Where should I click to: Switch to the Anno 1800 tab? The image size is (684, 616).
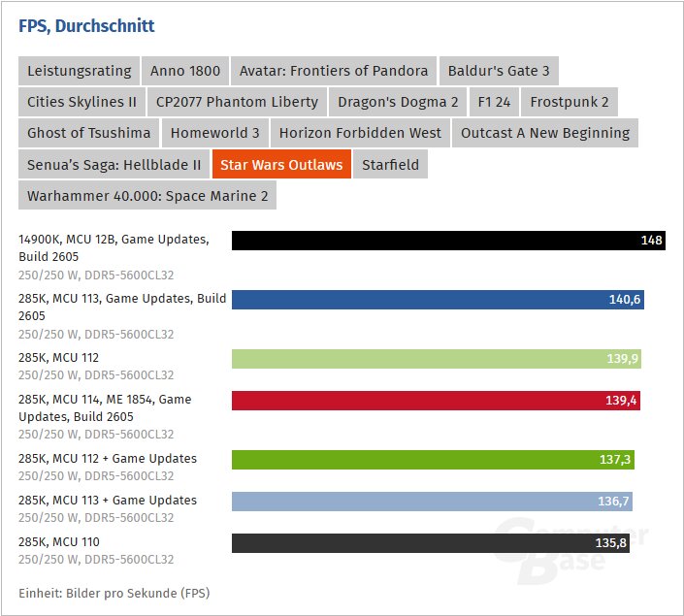185,71
